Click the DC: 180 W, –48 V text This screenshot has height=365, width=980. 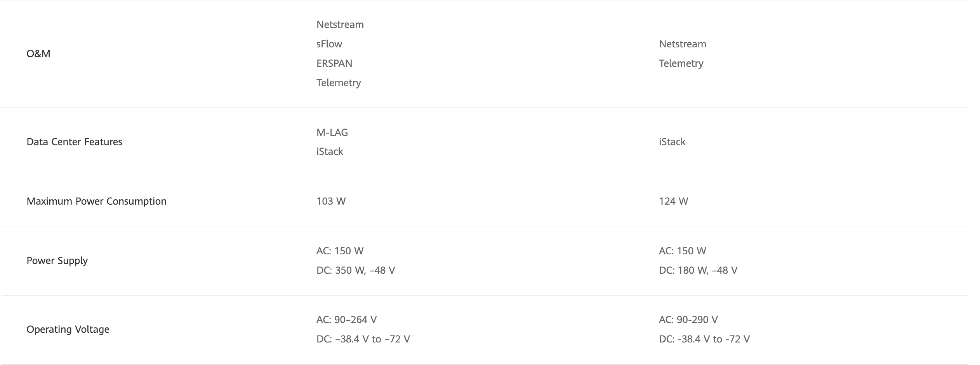tap(698, 270)
